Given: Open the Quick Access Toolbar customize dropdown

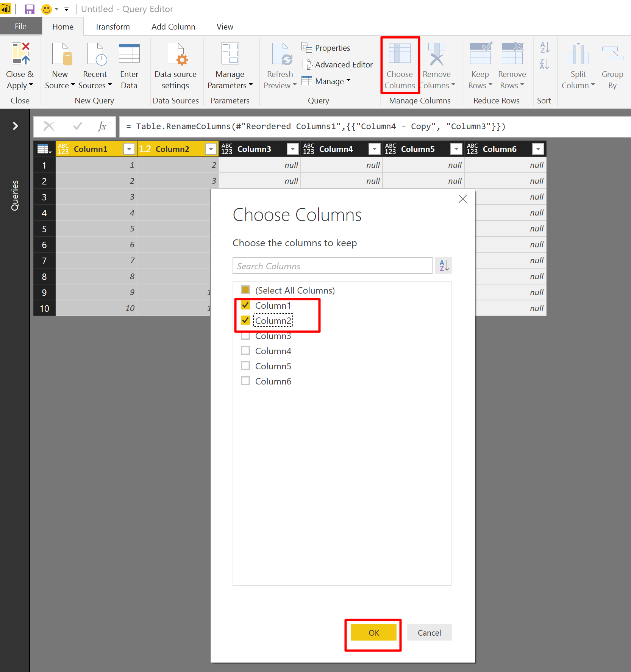Looking at the screenshot, I should [x=67, y=9].
